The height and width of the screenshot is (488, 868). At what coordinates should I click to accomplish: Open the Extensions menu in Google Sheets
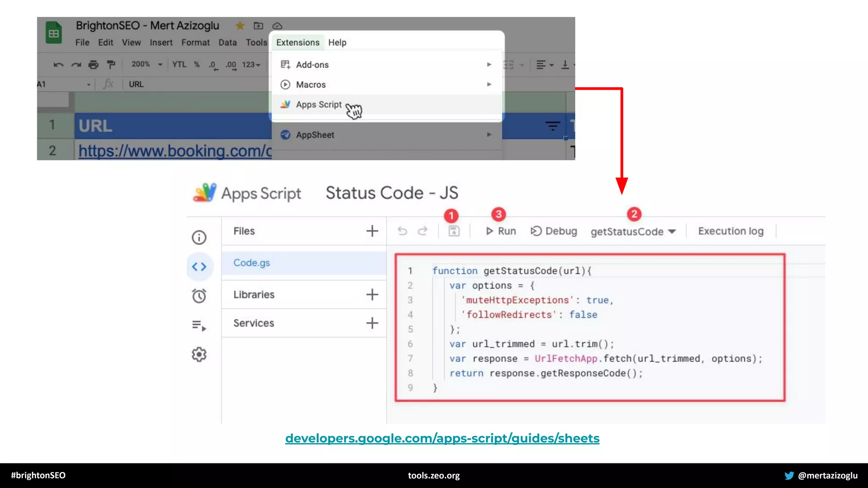tap(298, 42)
